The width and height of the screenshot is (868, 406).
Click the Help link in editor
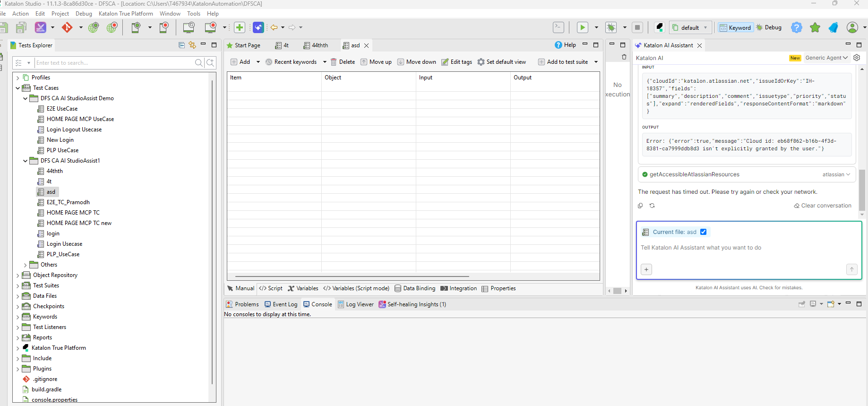[565, 45]
